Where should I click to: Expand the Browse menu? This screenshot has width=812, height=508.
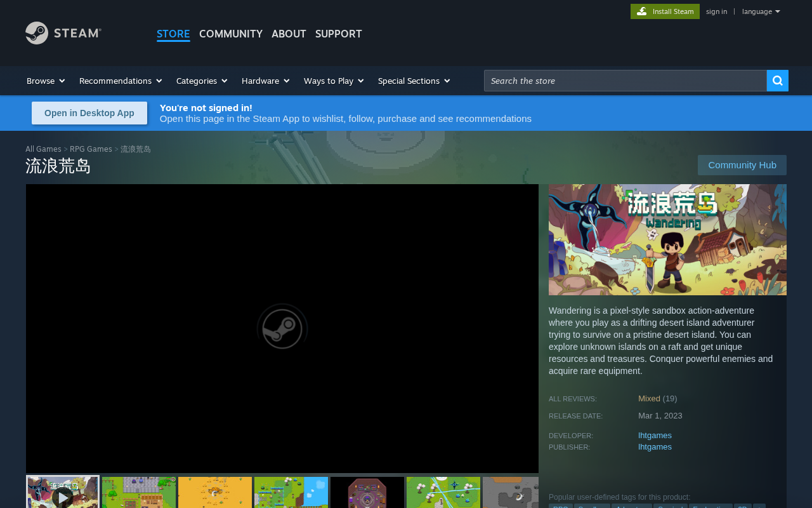coord(46,81)
